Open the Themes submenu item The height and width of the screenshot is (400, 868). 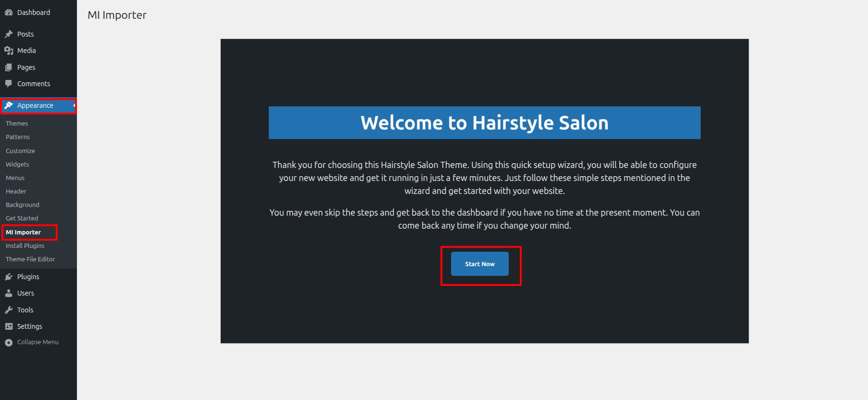pos(17,124)
